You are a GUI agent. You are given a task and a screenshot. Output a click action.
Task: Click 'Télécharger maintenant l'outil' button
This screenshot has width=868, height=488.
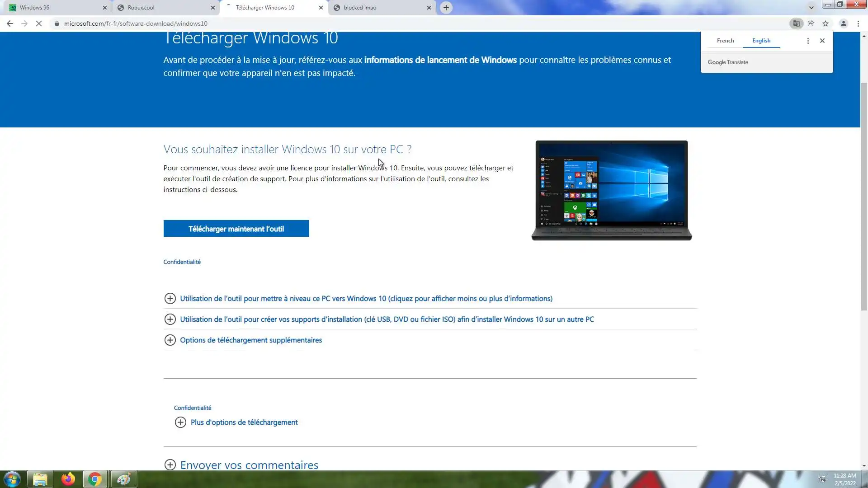point(236,229)
